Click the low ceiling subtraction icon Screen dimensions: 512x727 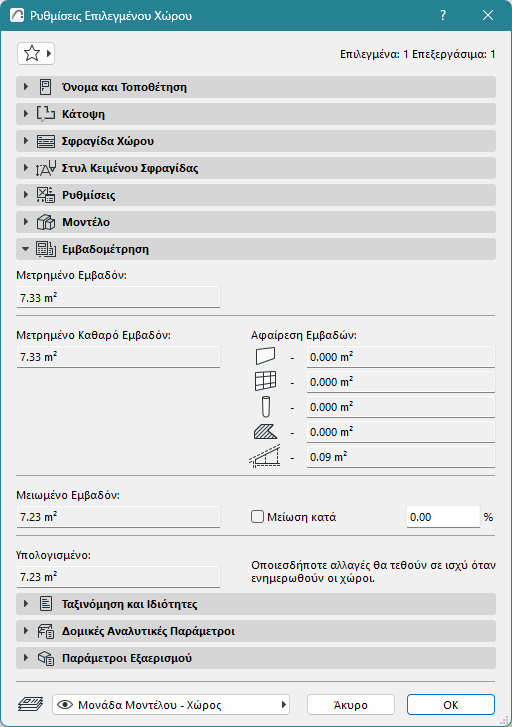[265, 456]
